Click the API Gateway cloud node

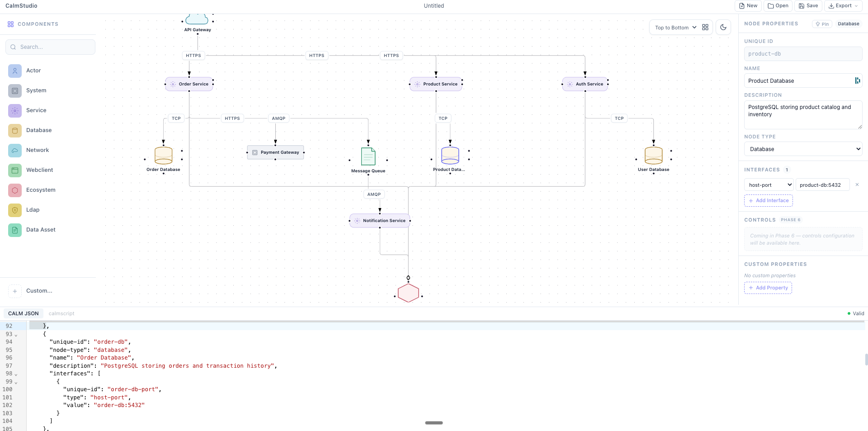pos(197,19)
